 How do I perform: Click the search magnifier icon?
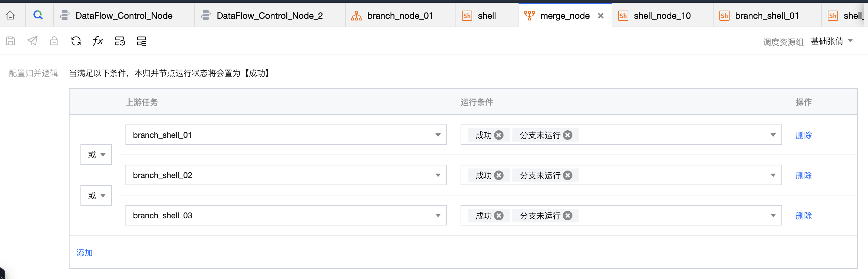point(38,15)
